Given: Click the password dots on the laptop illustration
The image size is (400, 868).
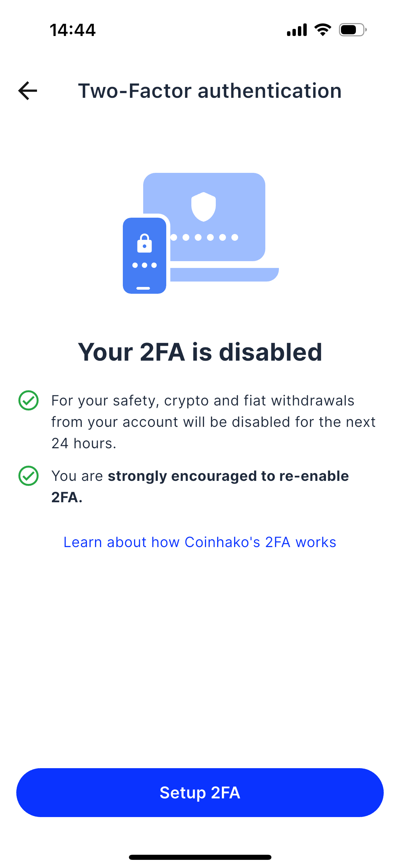Looking at the screenshot, I should [204, 237].
